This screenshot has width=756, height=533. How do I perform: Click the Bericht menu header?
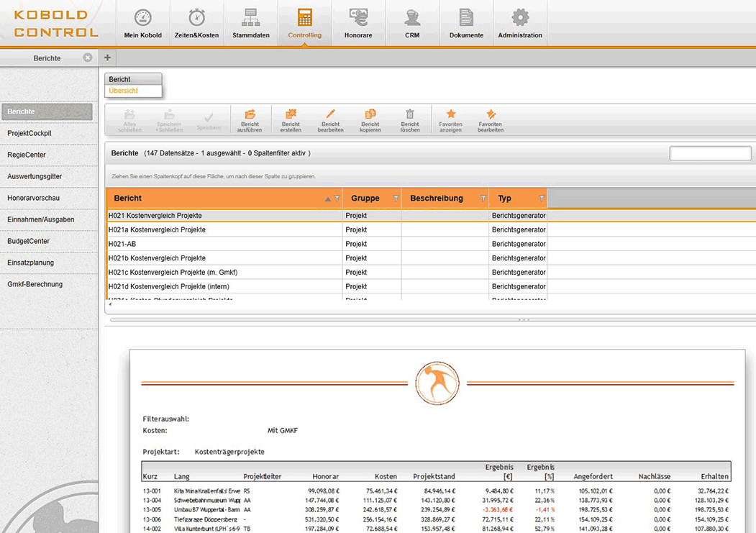(x=133, y=79)
